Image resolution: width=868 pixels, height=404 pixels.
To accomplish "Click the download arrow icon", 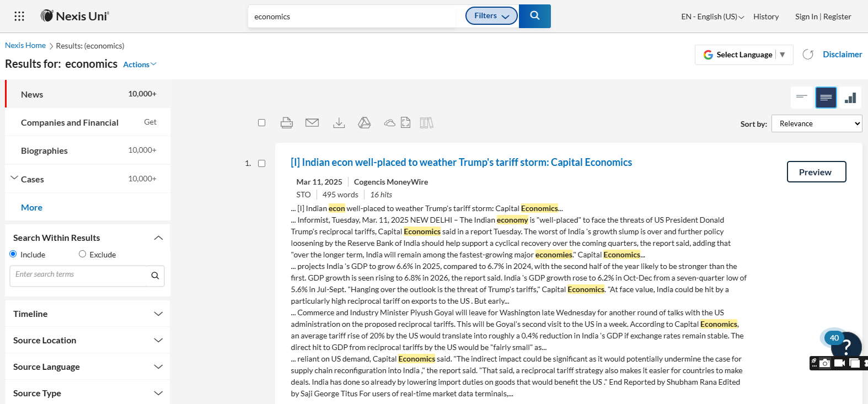I will coord(339,123).
